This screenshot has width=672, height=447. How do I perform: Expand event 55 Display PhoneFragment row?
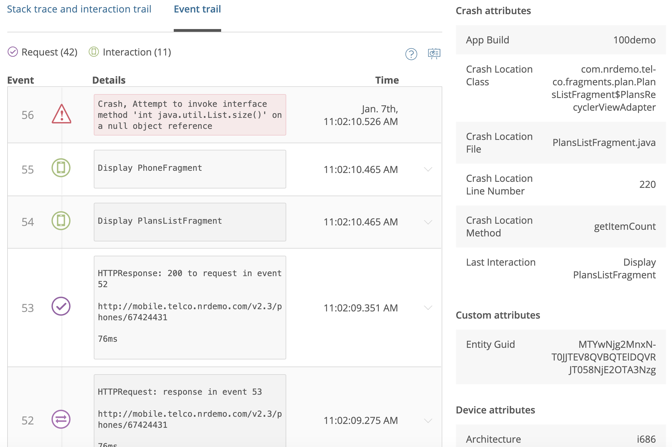coord(428,169)
